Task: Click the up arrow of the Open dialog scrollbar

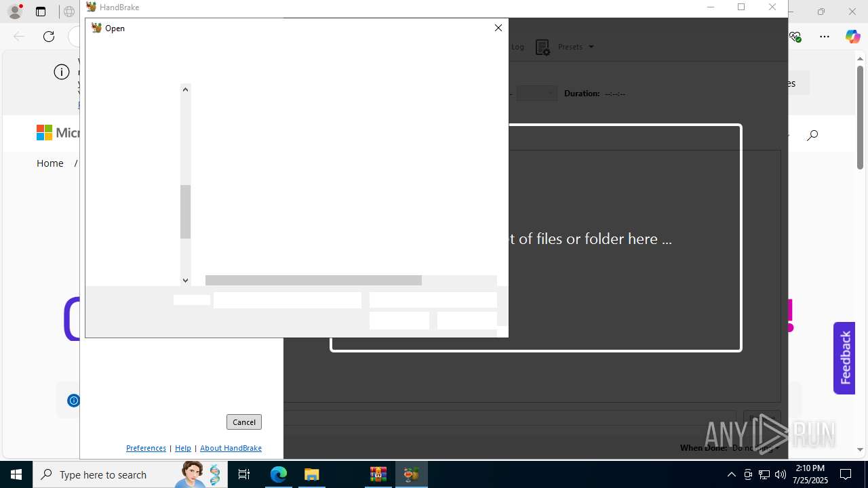Action: pos(185,89)
